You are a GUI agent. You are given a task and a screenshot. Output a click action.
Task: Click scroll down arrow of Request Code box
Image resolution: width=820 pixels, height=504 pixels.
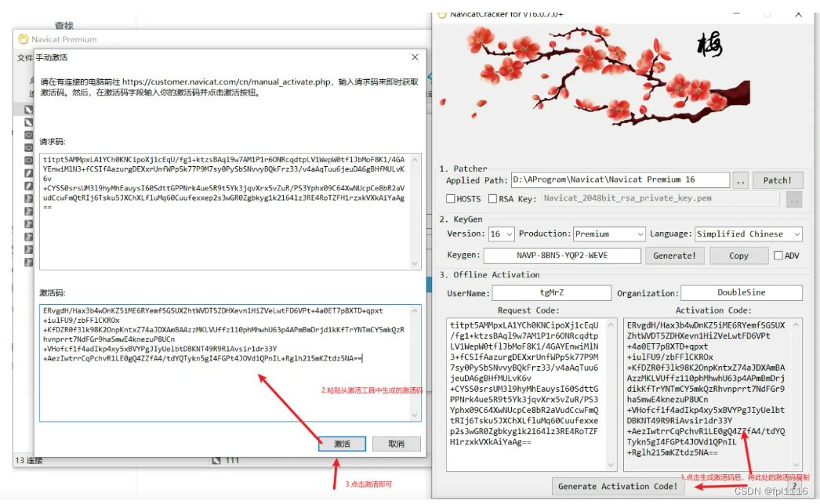611,465
